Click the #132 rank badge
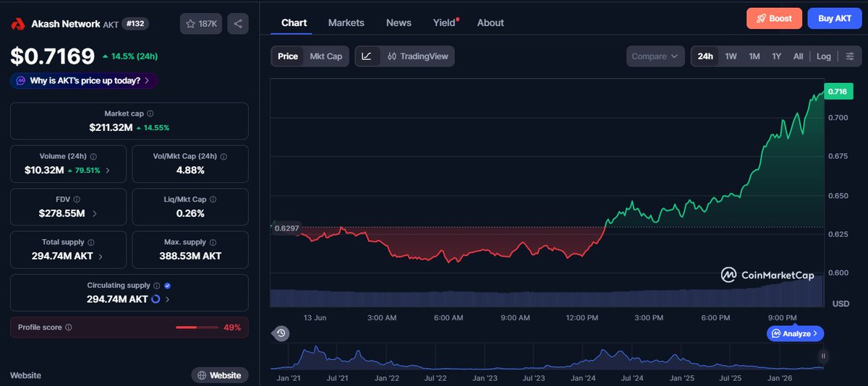 pyautogui.click(x=135, y=24)
